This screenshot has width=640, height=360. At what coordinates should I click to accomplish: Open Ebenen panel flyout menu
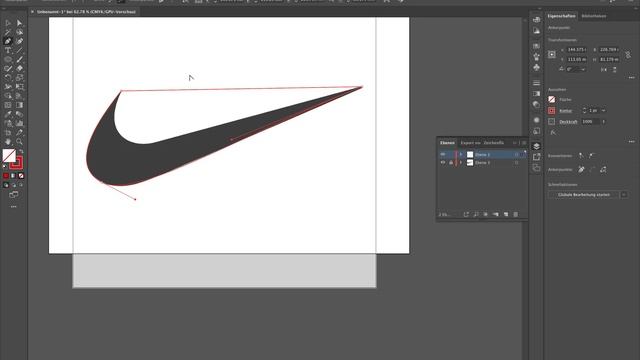tap(524, 143)
